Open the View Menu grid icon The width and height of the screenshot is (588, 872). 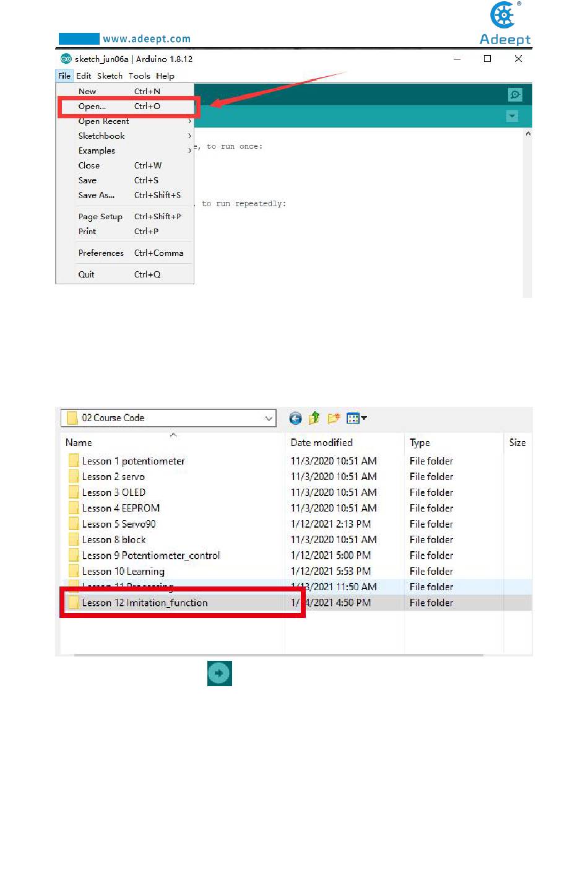(356, 419)
